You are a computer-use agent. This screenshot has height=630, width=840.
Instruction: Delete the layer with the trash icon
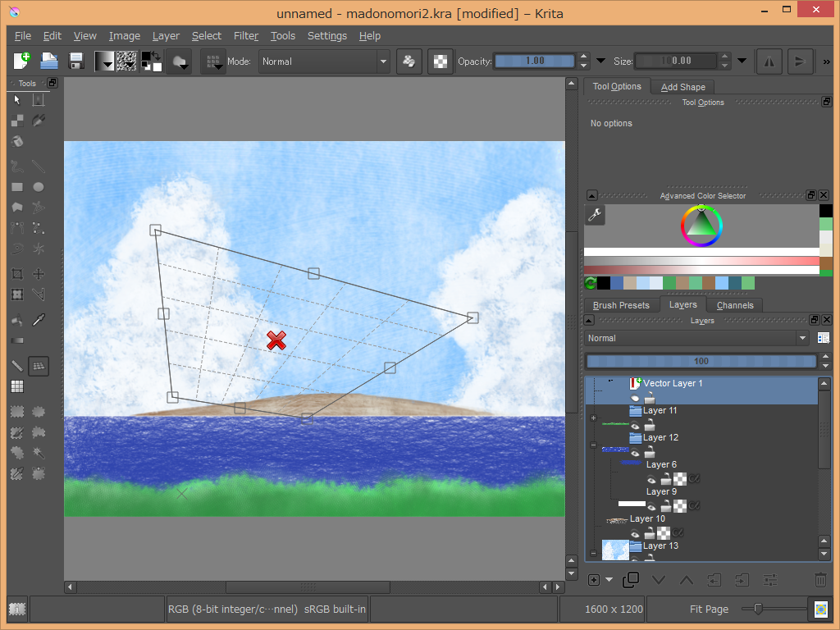820,580
